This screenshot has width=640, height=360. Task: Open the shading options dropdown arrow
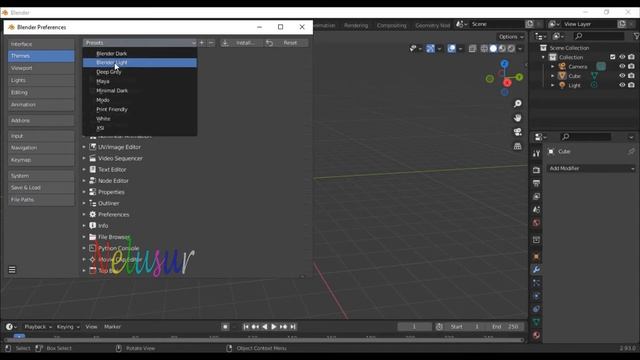(x=520, y=49)
